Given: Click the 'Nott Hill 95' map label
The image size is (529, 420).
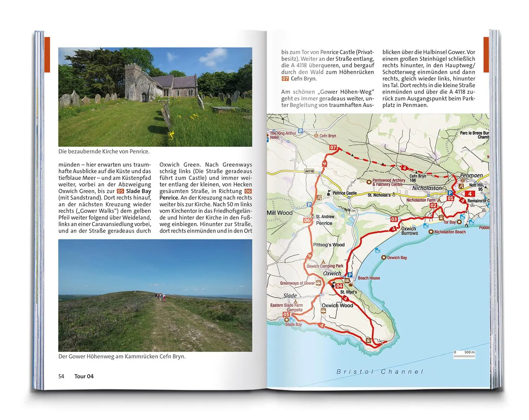Looking at the screenshot, I should [476, 187].
